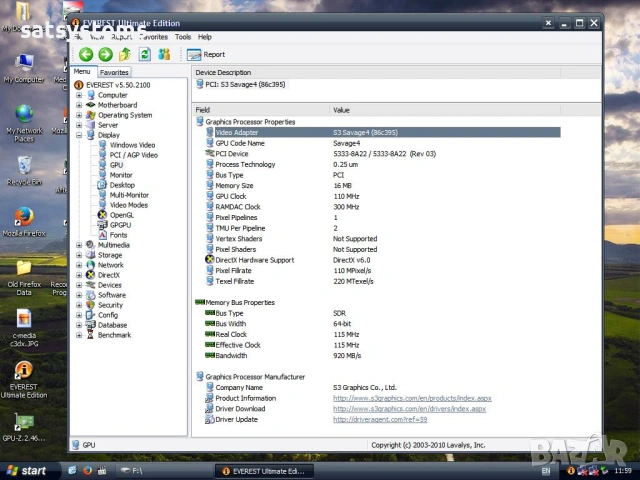This screenshot has height=480, width=640.
Task: Open the Tools menu
Action: (183, 37)
